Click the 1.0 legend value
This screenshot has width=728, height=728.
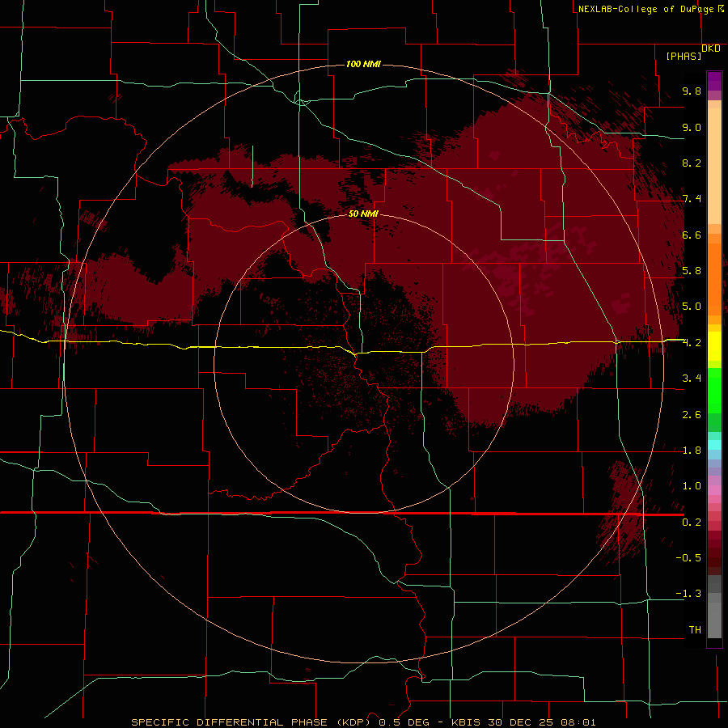(x=692, y=486)
